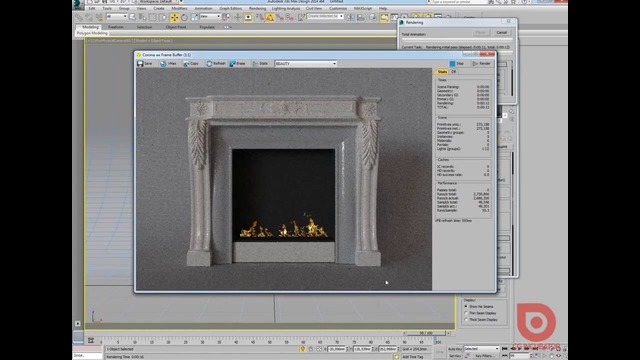Click the time slider showing 99 / 100
The height and width of the screenshot is (360, 640).
427,333
